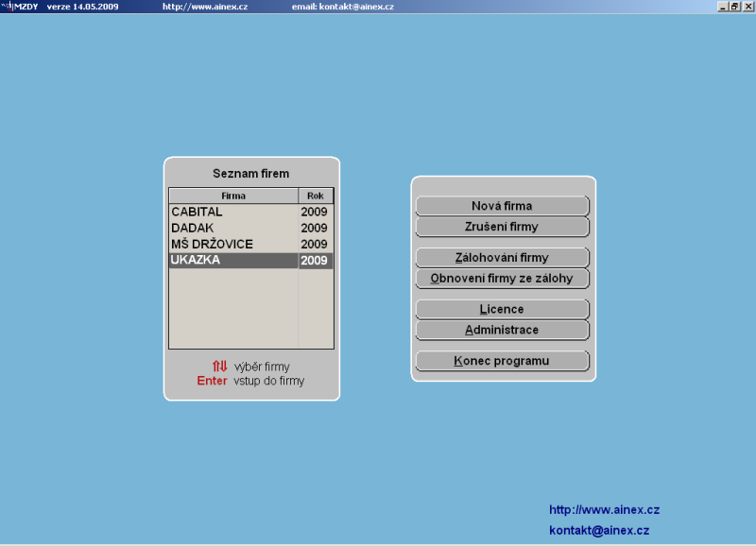Image resolution: width=756 pixels, height=547 pixels.
Task: Open Zálohování firmy
Action: 502,258
